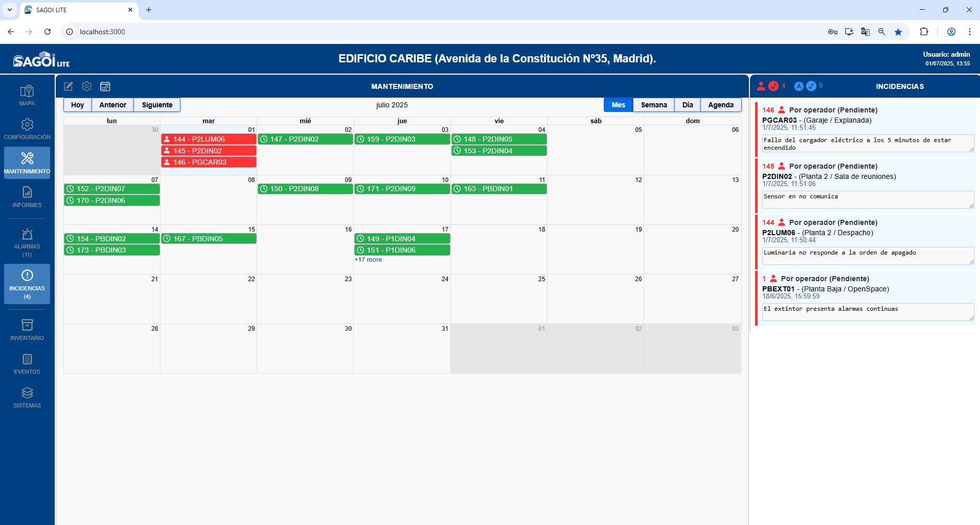Expand the '+17 more' events link

368,260
